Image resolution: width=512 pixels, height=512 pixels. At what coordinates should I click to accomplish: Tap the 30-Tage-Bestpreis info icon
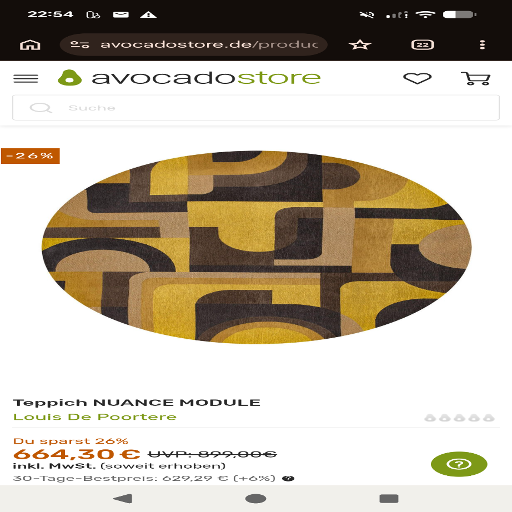pyautogui.click(x=288, y=479)
